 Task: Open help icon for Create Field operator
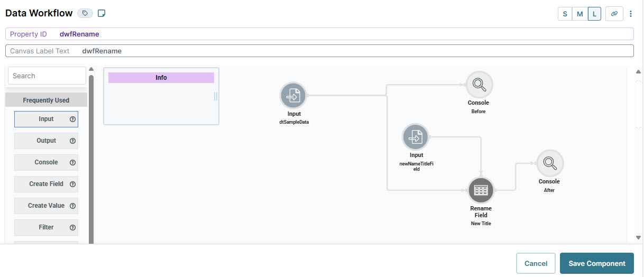point(73,184)
